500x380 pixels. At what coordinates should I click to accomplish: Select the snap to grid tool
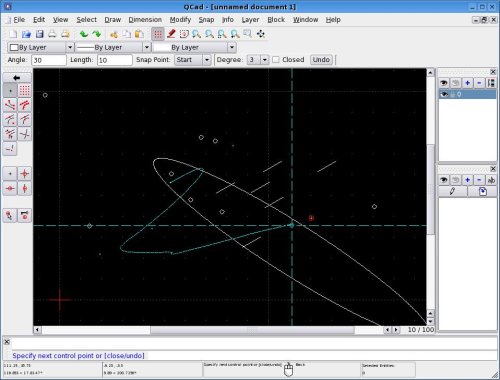(24, 90)
